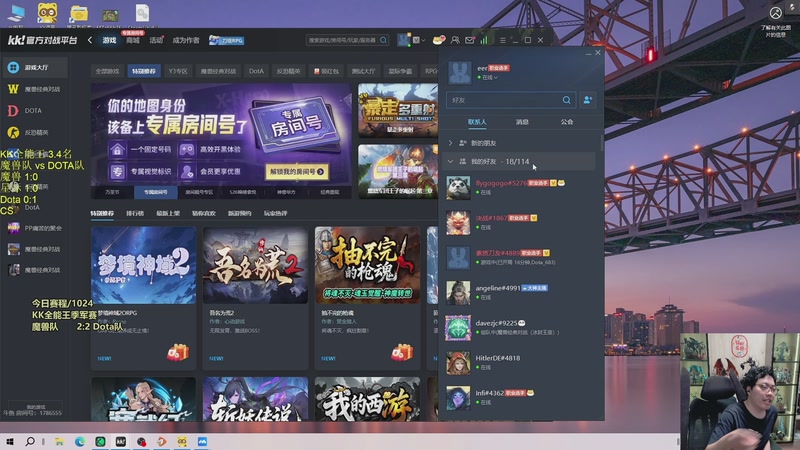Open the 游戏 top navigation tab

pyautogui.click(x=109, y=40)
